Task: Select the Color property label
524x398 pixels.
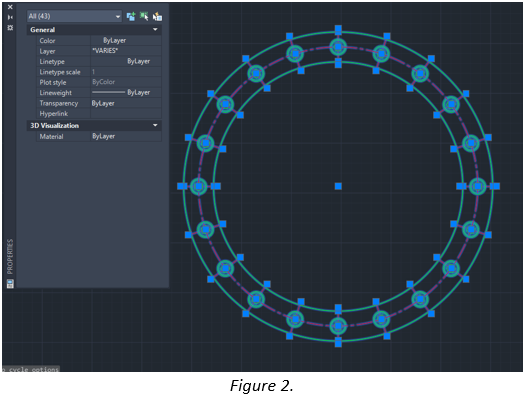Action: [47, 41]
